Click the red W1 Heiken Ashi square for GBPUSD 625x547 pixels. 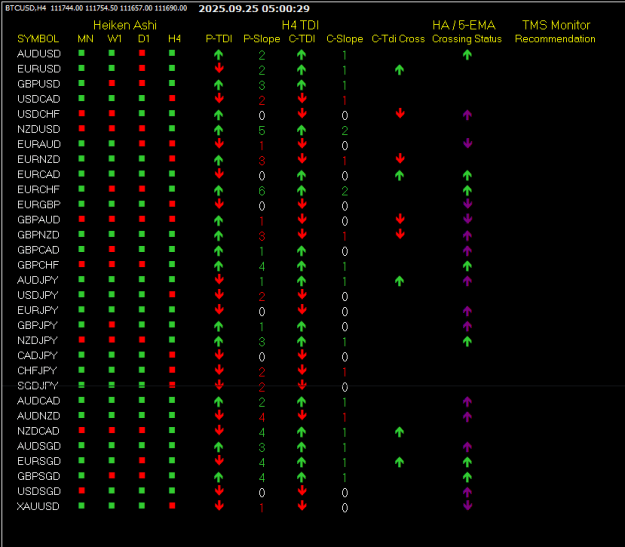click(x=112, y=83)
